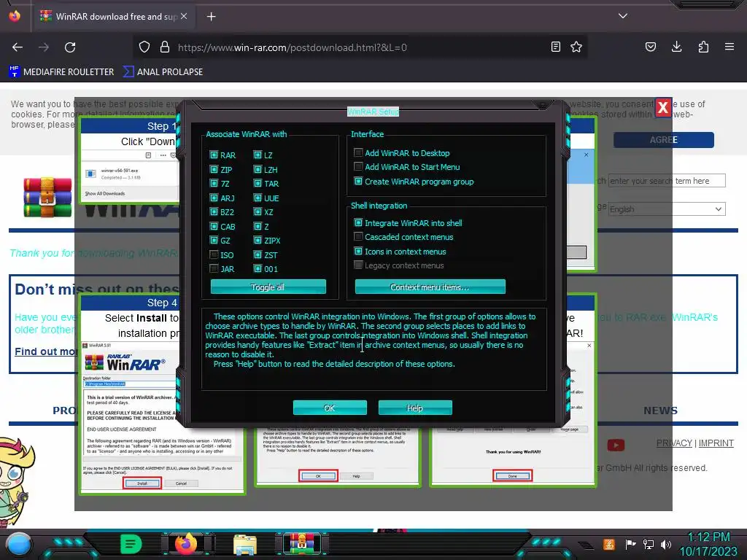Open Help in WinRAR Setup

click(x=415, y=408)
